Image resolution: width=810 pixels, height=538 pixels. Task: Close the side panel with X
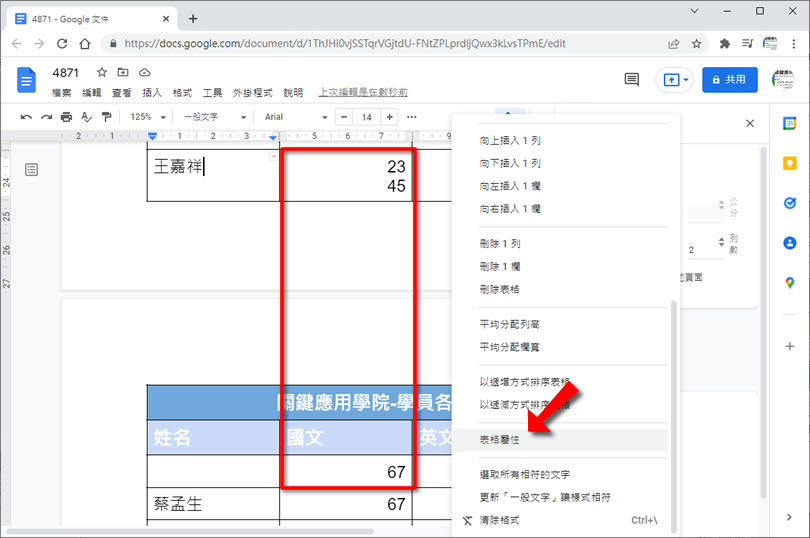pyautogui.click(x=750, y=124)
